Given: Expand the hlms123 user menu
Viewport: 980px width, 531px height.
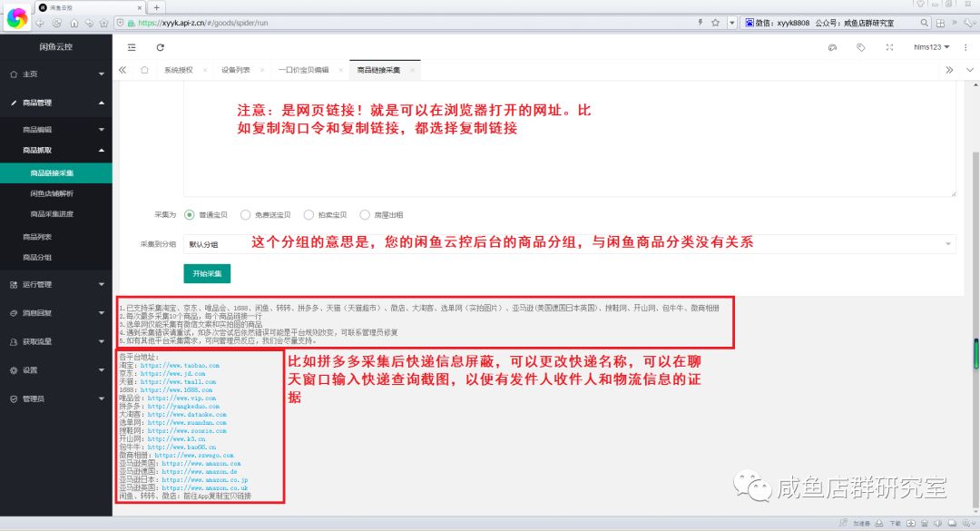Looking at the screenshot, I should (931, 47).
